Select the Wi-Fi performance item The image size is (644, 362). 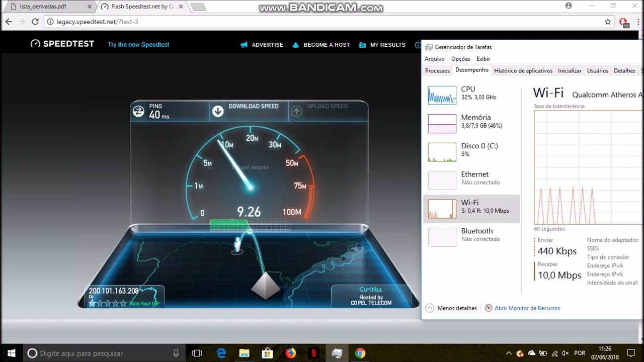[471, 209]
